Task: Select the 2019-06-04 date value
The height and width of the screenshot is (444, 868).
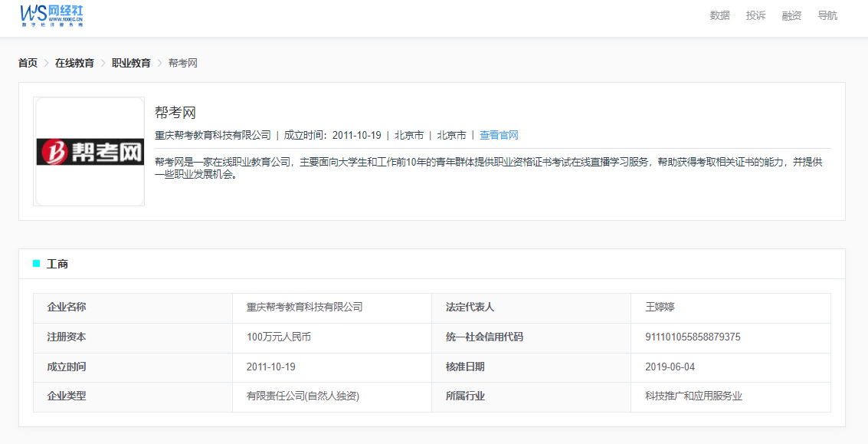Action: click(670, 367)
